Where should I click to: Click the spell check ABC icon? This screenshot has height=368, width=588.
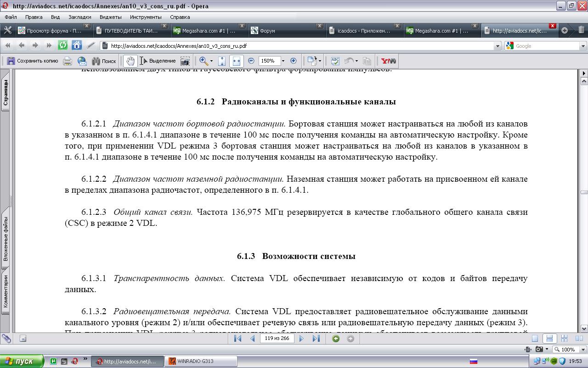click(335, 61)
